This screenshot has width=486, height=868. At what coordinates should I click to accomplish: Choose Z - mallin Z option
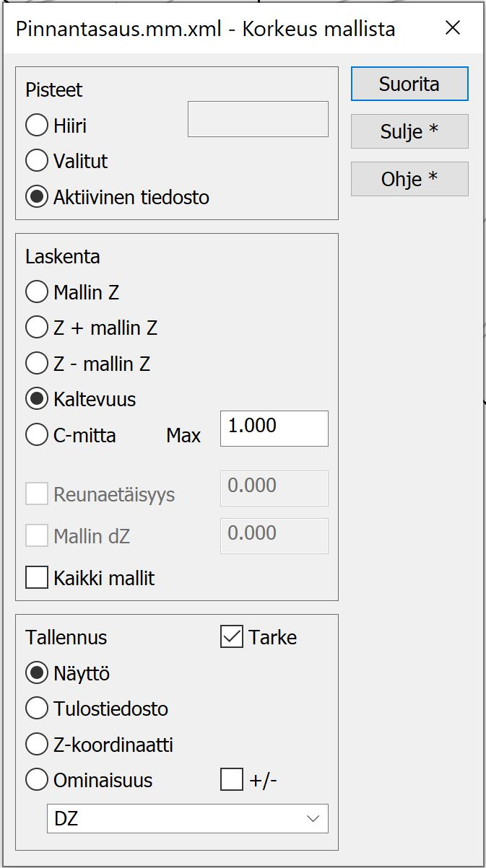tap(37, 364)
